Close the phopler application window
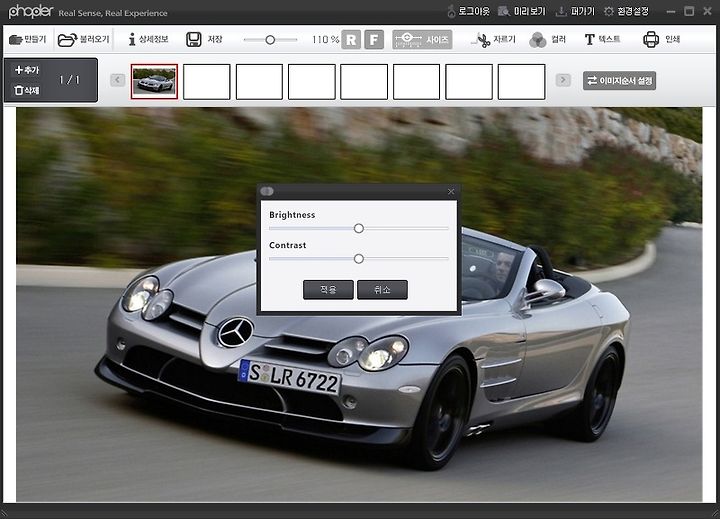The width and height of the screenshot is (720, 519). [708, 11]
